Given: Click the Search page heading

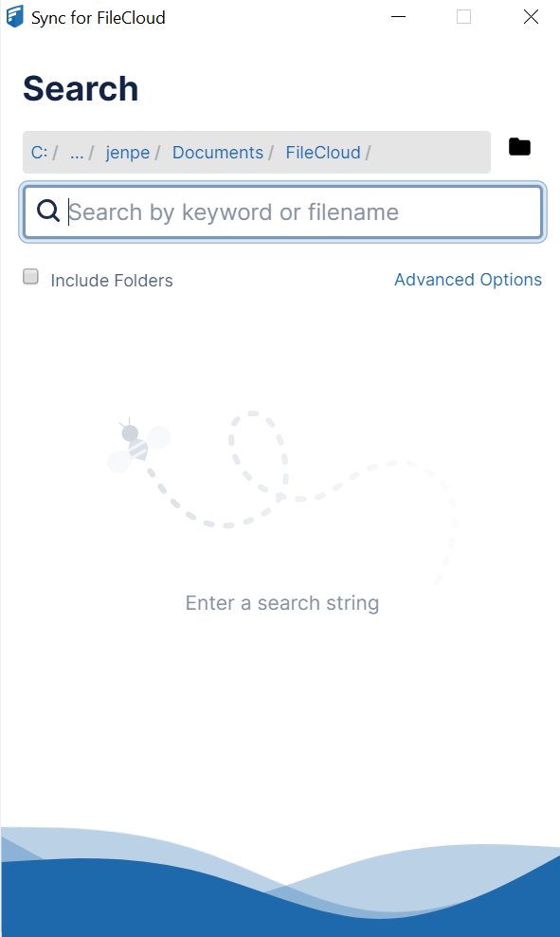Looking at the screenshot, I should pos(81,88).
